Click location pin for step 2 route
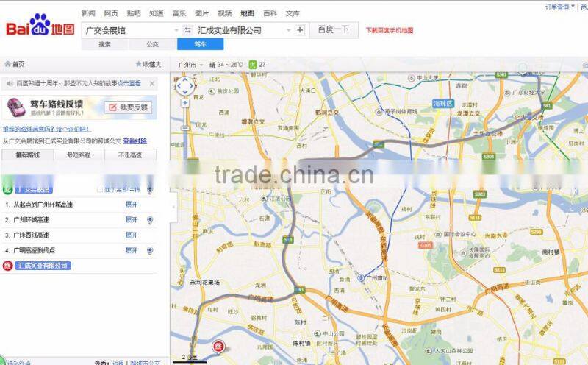 [150, 219]
